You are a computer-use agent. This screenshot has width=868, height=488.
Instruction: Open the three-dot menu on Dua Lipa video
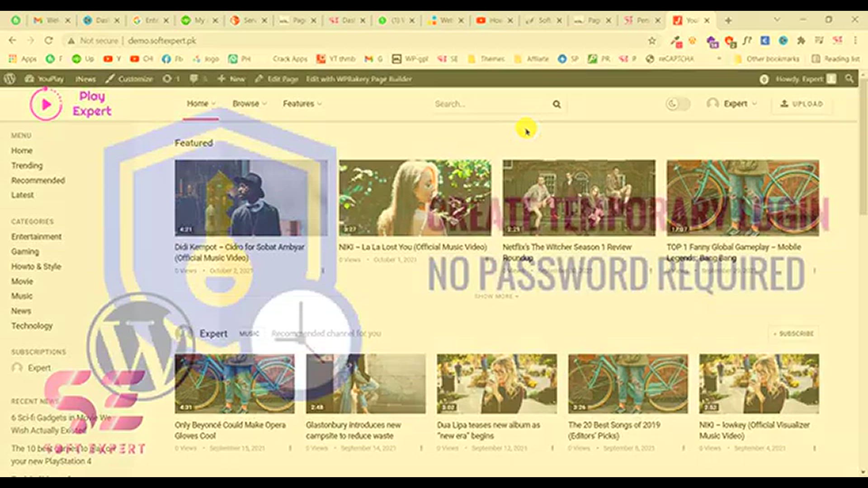[552, 448]
